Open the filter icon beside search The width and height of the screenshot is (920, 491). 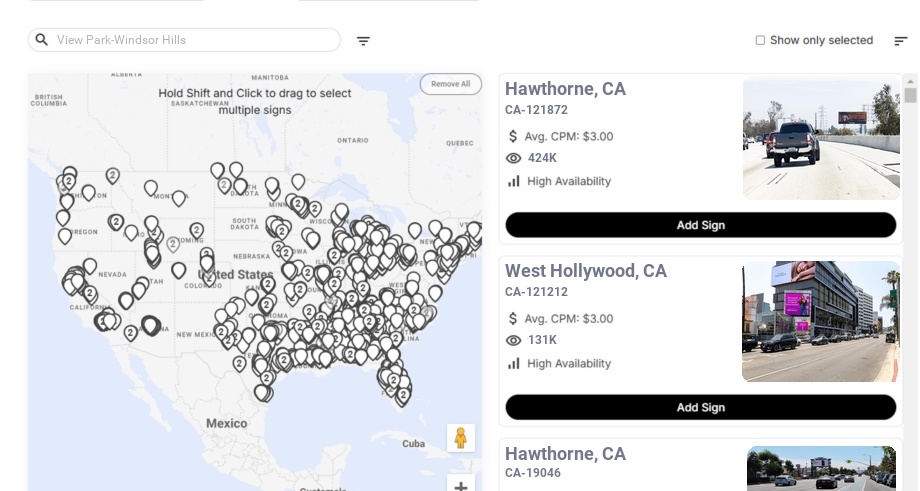[363, 41]
